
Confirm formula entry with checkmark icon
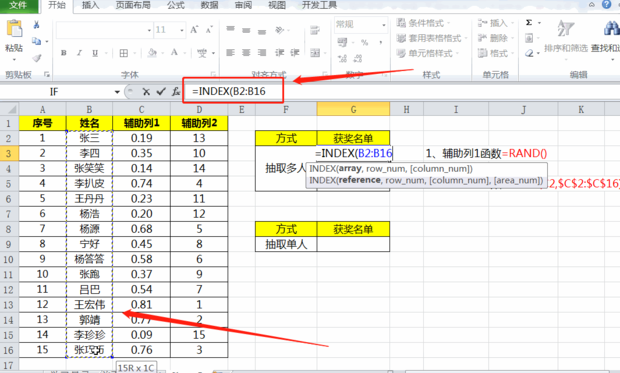161,92
